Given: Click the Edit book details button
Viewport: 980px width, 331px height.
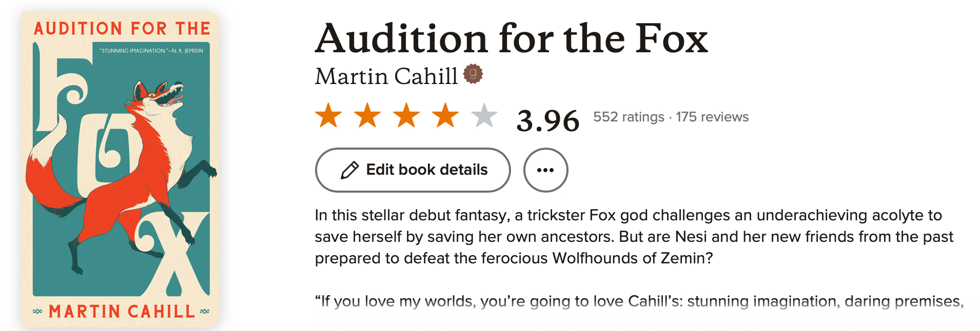Looking at the screenshot, I should coord(426,170).
